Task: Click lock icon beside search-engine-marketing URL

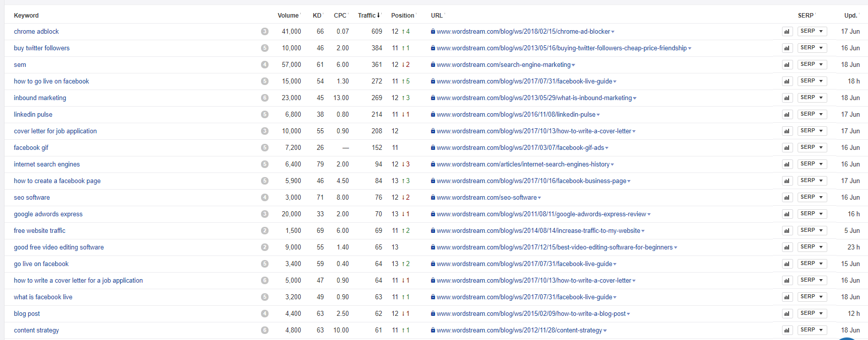Action: coord(433,64)
